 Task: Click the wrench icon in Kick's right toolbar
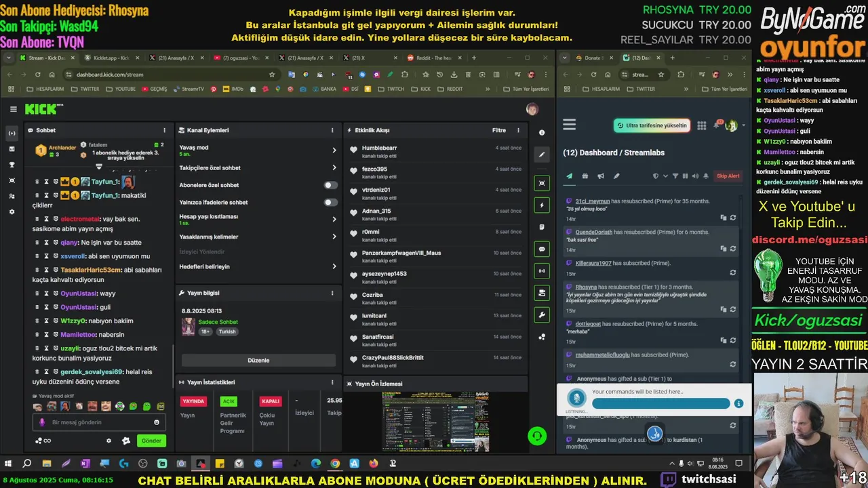tap(541, 314)
